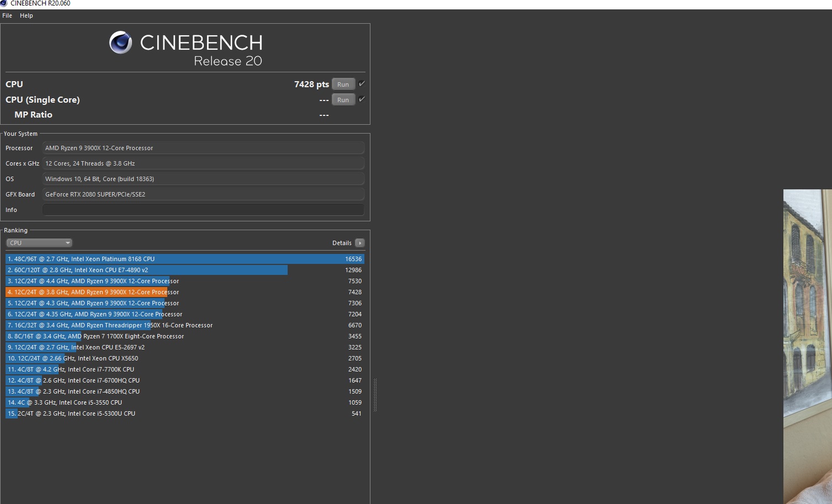The image size is (832, 504).
Task: Open the File menu
Action: point(7,15)
